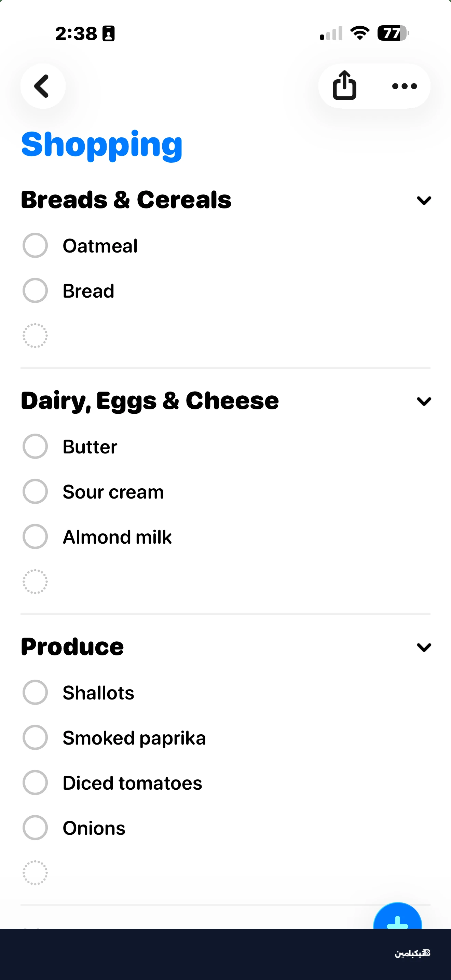The image size is (451, 980).
Task: Tap the Wi-Fi status icon
Action: (360, 33)
